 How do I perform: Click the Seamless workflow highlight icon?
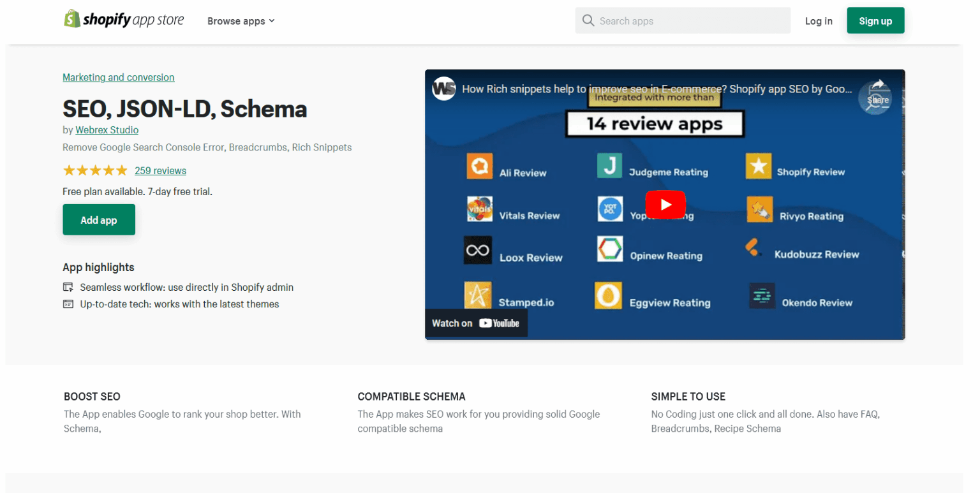(68, 288)
